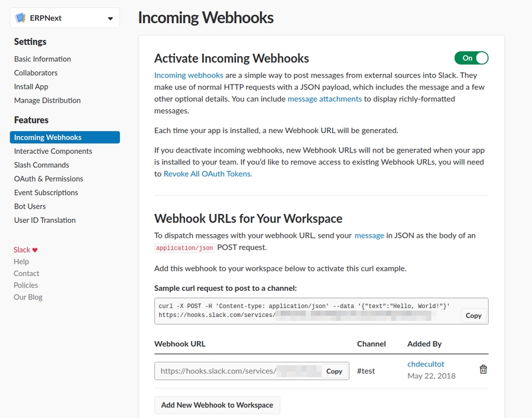Viewport: 532px width, 418px height.
Task: Navigate to Interactive Components
Action: click(53, 151)
